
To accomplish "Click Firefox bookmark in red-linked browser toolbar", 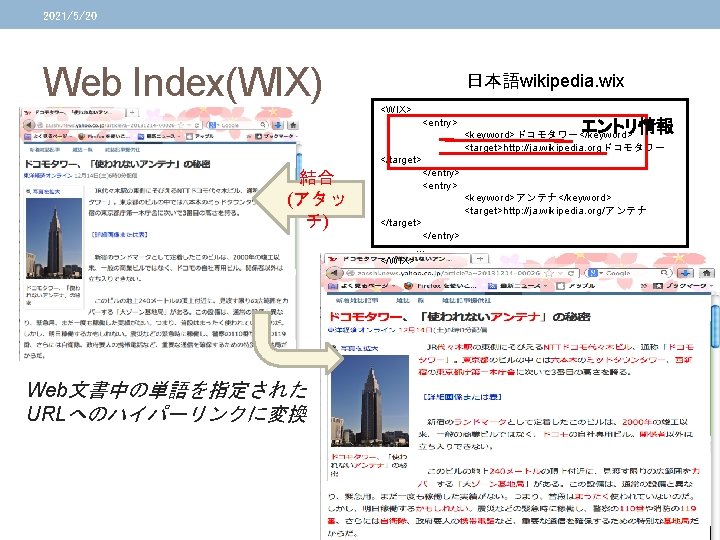I will point(440,286).
